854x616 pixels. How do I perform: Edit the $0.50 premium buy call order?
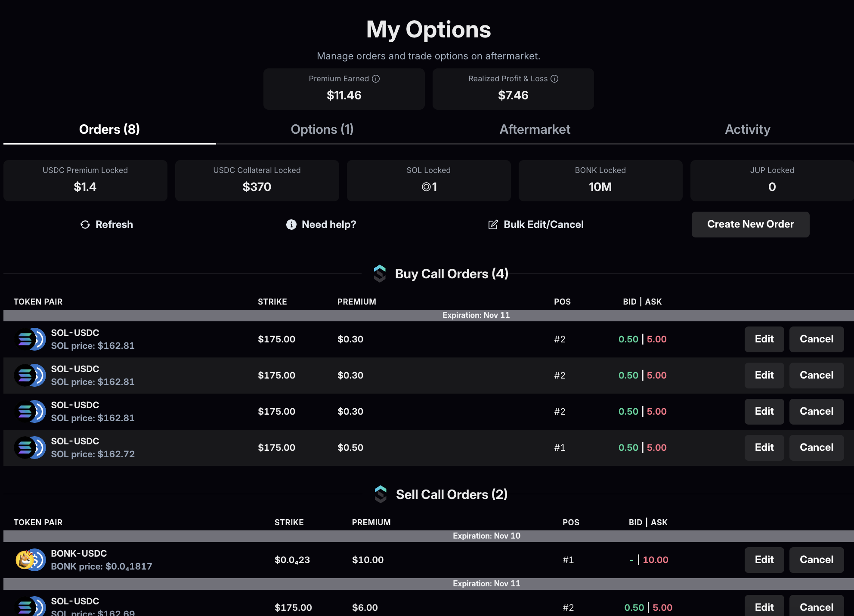[x=764, y=447]
